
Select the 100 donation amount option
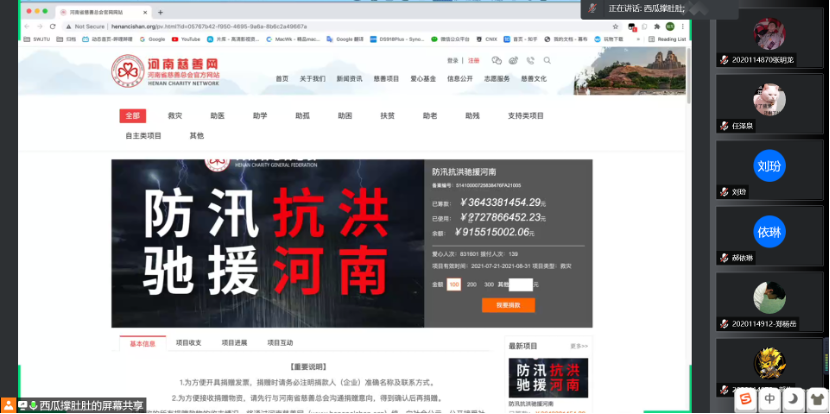pos(453,284)
